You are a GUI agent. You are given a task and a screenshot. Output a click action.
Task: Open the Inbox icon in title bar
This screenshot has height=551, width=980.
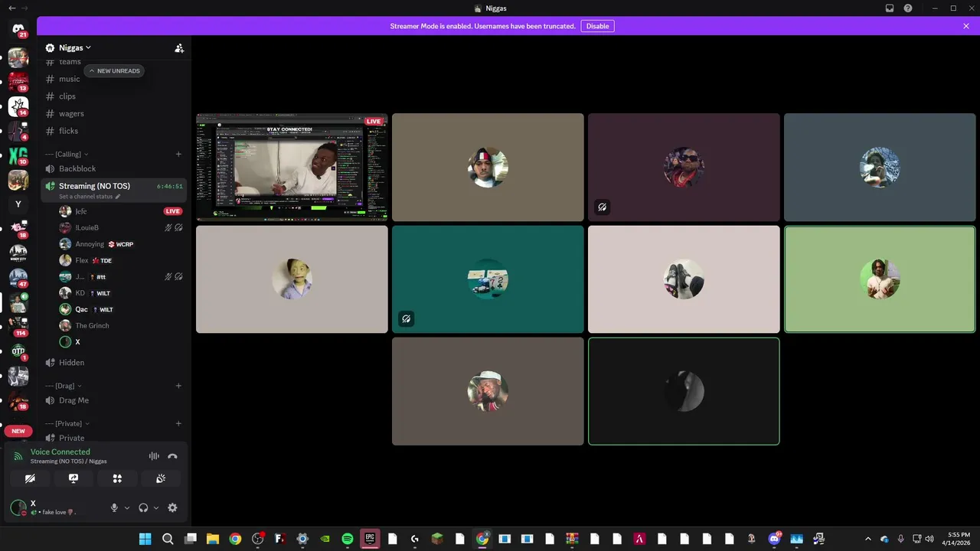(x=890, y=8)
